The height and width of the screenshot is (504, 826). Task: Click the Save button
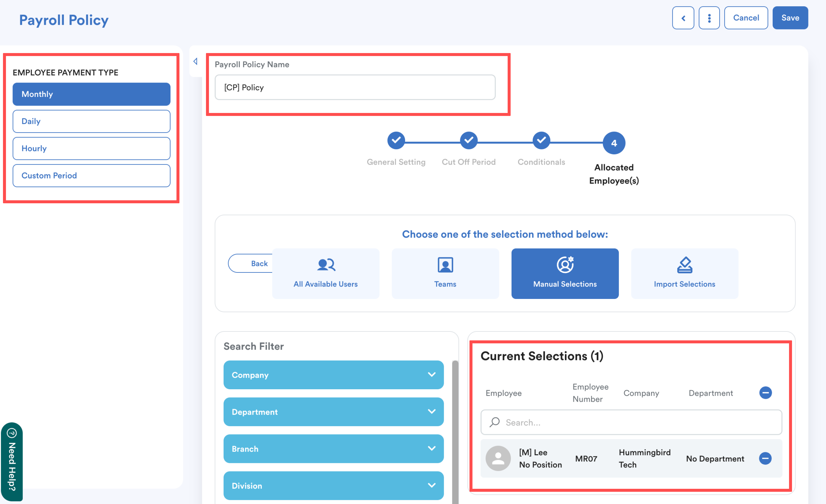point(790,18)
